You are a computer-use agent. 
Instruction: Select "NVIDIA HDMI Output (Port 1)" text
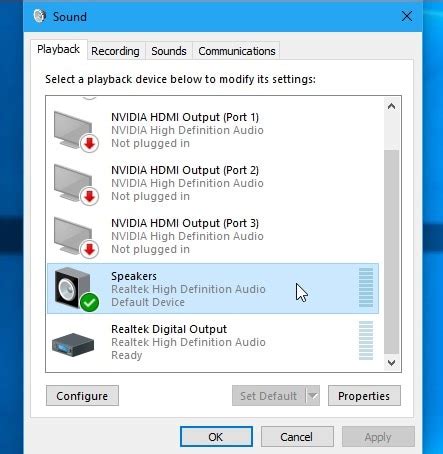[x=185, y=117]
